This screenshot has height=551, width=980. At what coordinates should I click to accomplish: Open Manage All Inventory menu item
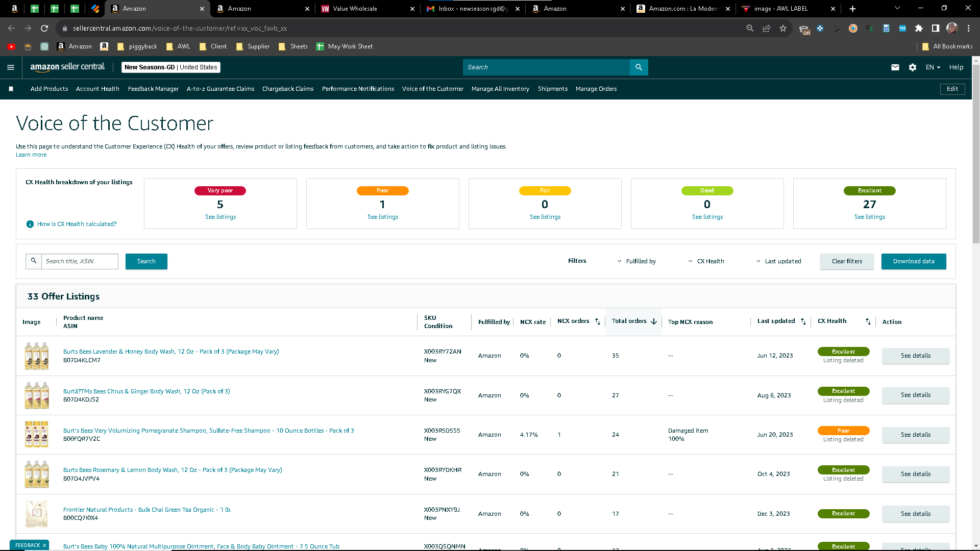500,89
